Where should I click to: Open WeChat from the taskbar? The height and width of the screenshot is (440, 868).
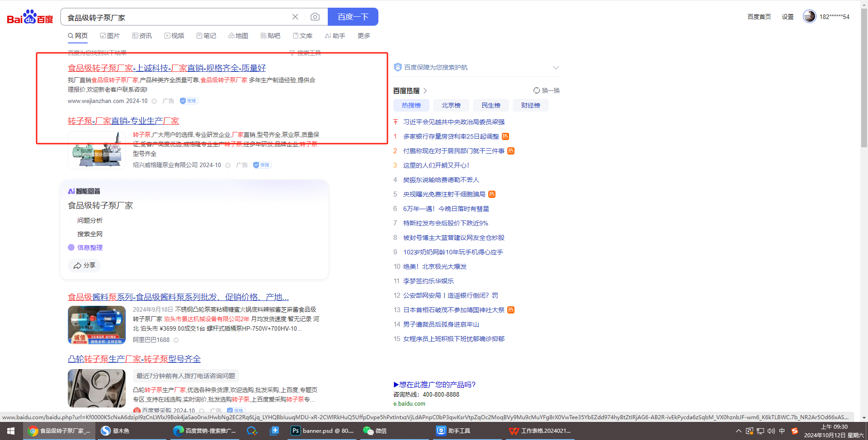pos(375,431)
